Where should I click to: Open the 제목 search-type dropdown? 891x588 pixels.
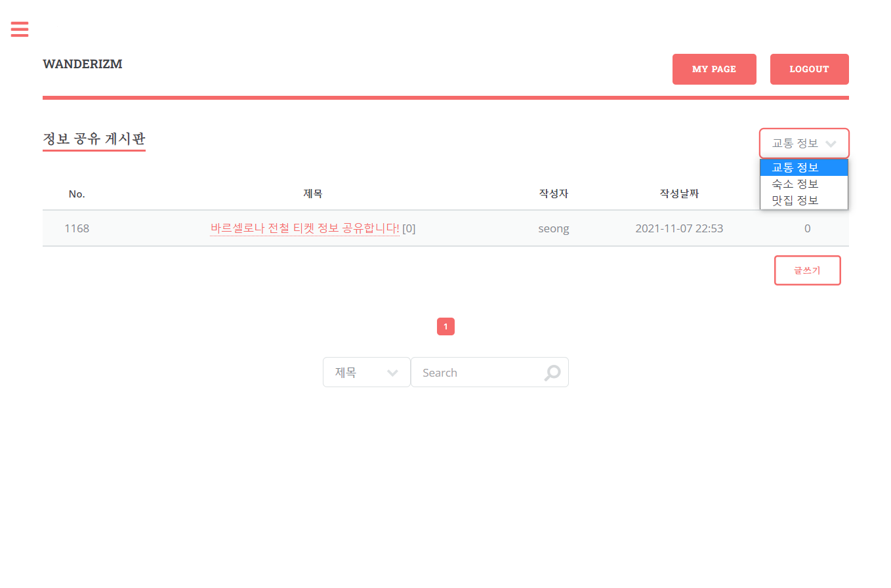pos(367,372)
